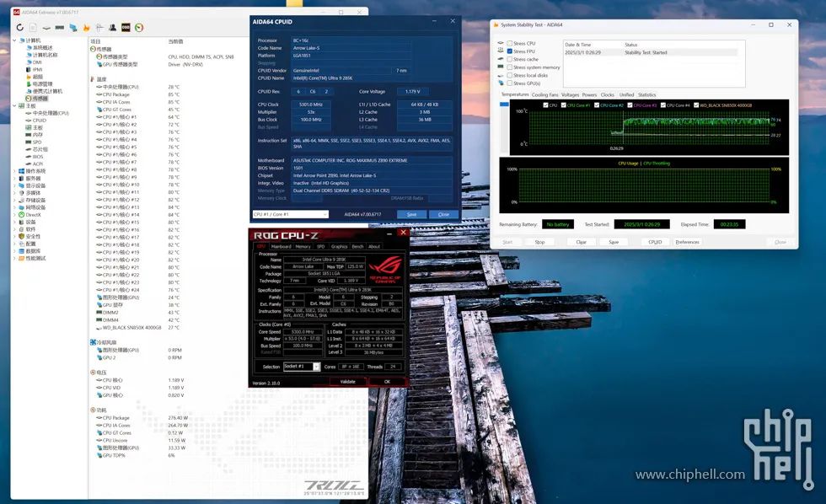Expand the 服务器 tree node
826x504 pixels.
pyautogui.click(x=14, y=178)
